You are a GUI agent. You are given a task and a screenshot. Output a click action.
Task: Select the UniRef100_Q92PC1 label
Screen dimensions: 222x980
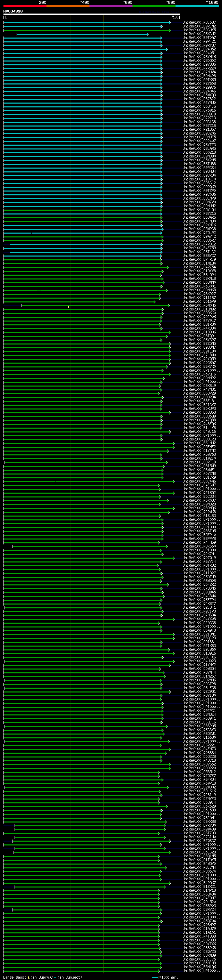tap(199, 711)
